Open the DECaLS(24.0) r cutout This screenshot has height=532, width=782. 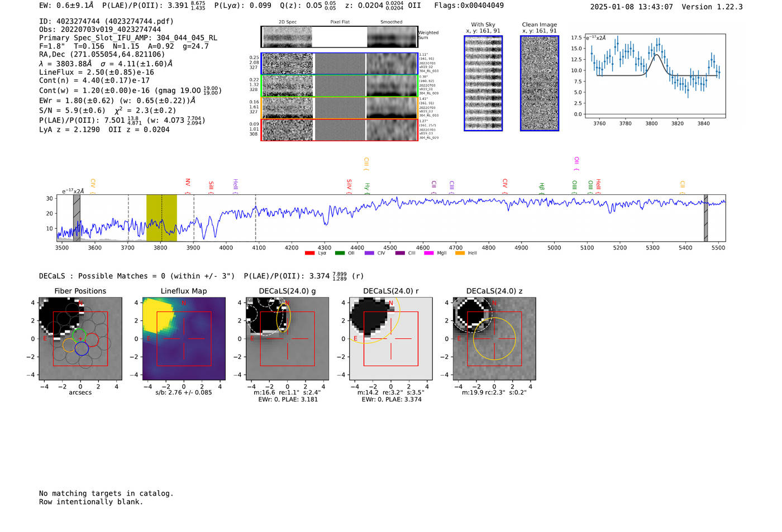tap(390, 338)
